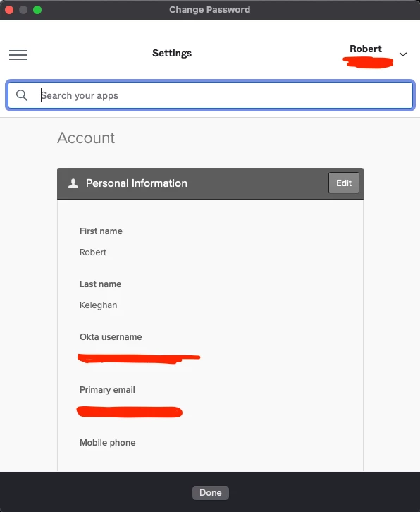Click the redacted Primary email value
420x512 pixels.
pos(130,412)
